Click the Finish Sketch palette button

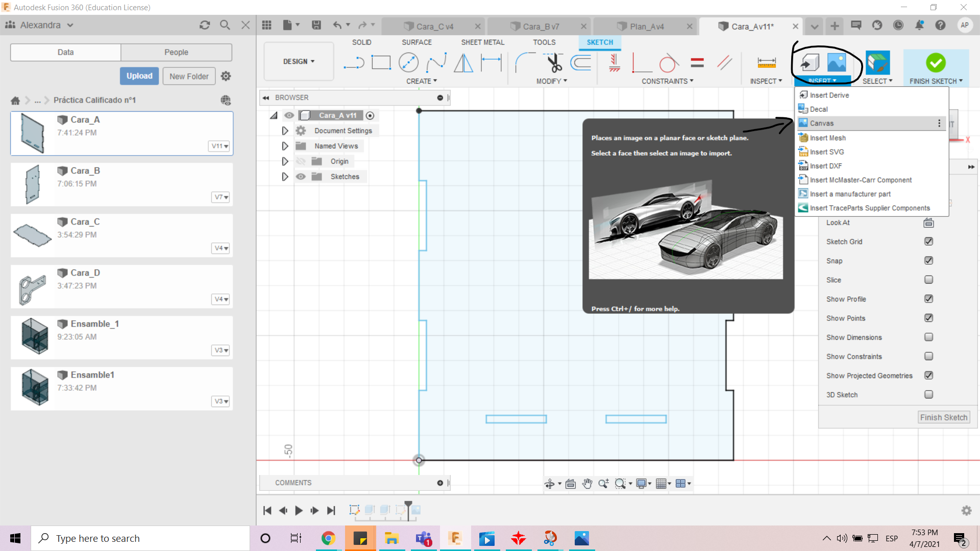pyautogui.click(x=943, y=417)
